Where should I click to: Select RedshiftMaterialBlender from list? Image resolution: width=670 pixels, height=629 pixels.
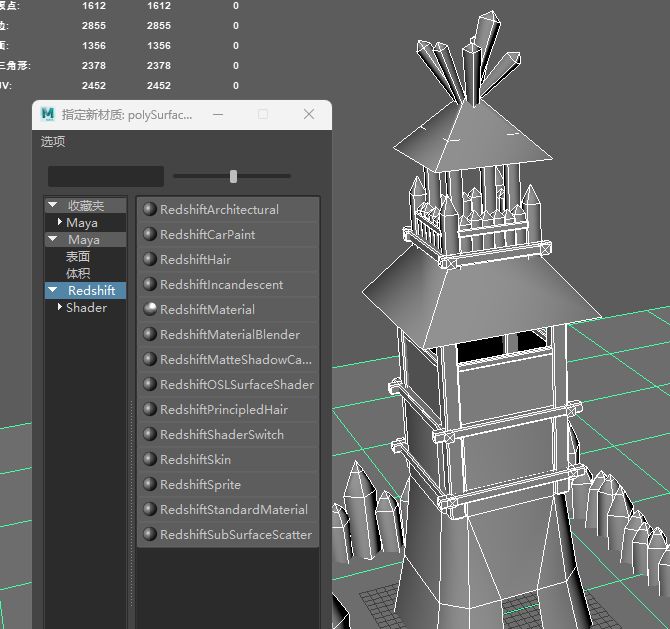coord(228,334)
